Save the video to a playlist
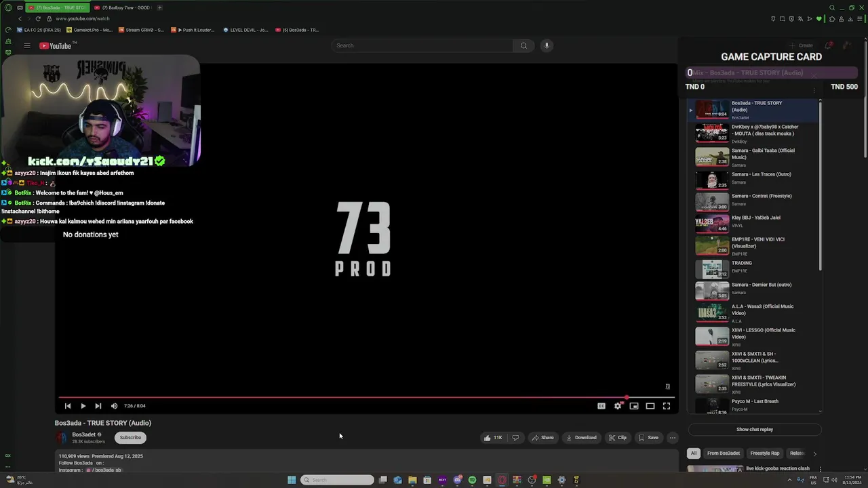868x488 pixels. (x=648, y=438)
